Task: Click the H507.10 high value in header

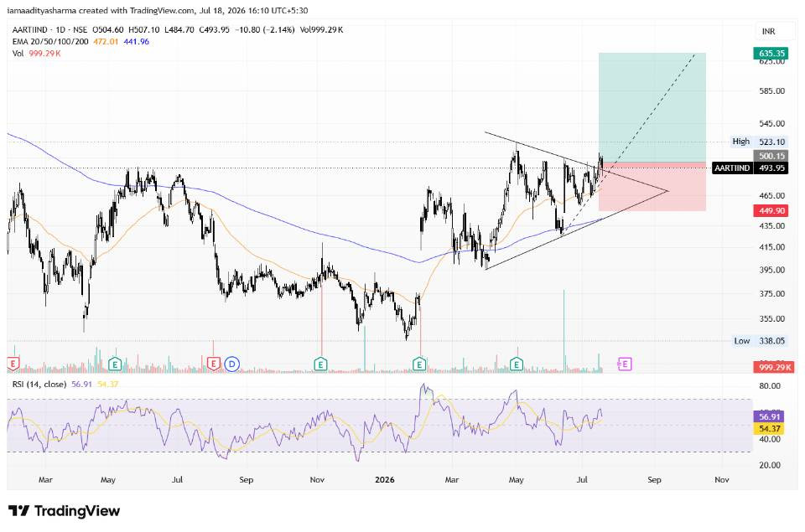Action: pyautogui.click(x=143, y=30)
